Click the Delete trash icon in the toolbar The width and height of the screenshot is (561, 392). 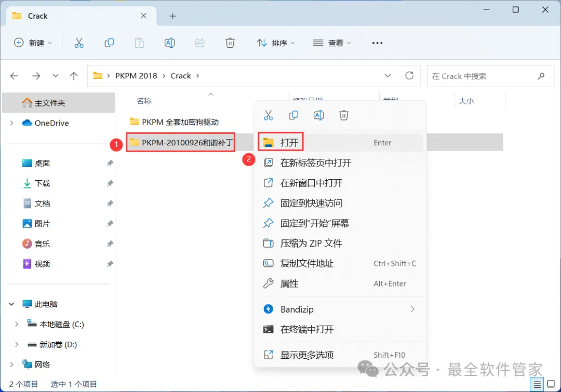click(x=230, y=43)
